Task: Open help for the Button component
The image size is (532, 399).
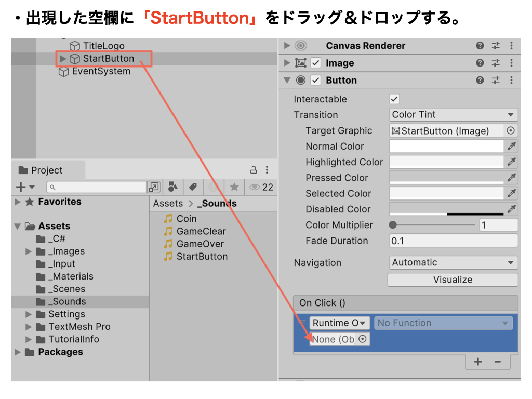Action: [x=480, y=81]
